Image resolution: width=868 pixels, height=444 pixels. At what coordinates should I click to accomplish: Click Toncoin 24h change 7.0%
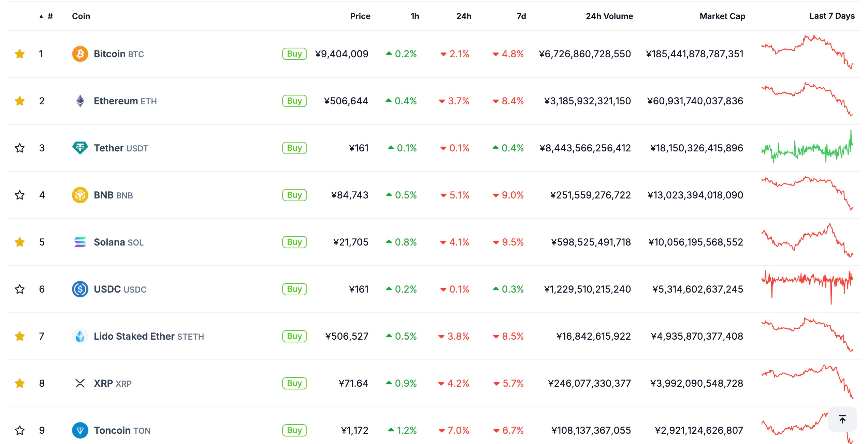(x=454, y=430)
